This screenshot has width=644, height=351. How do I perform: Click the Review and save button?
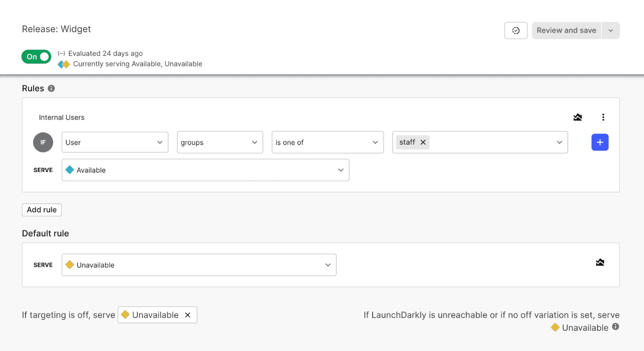566,30
